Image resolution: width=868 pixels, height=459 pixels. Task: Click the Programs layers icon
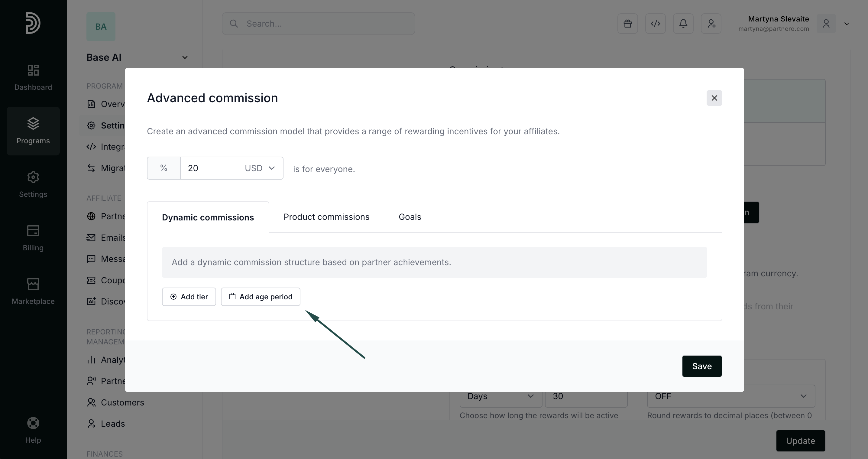[33, 123]
